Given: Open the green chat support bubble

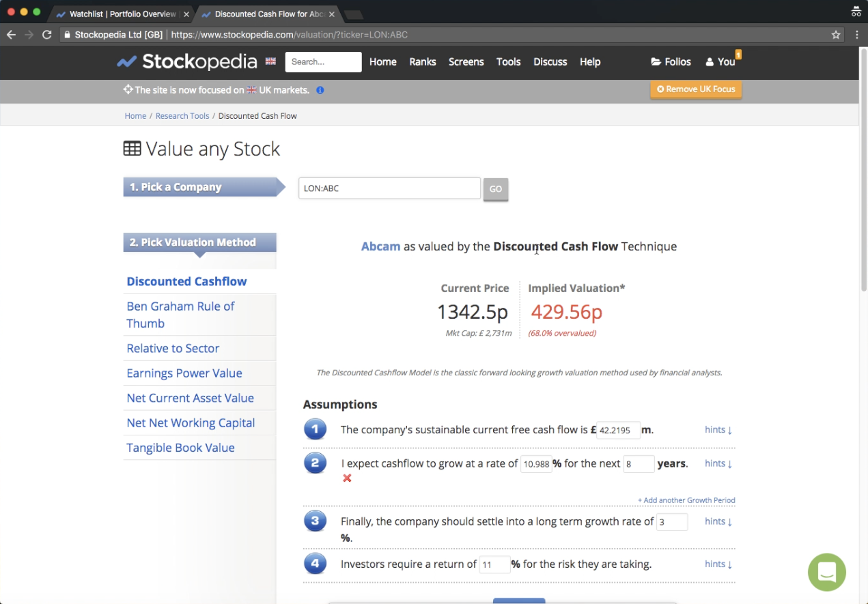Looking at the screenshot, I should [826, 572].
